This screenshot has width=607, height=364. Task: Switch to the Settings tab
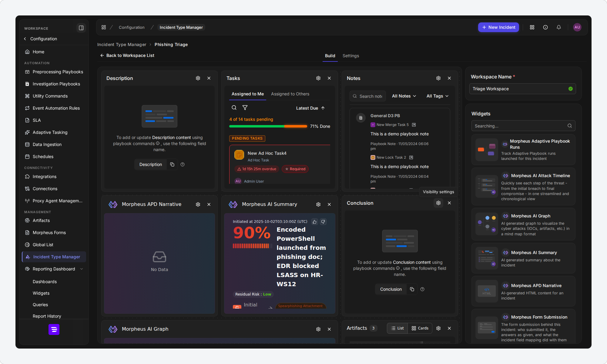click(351, 56)
